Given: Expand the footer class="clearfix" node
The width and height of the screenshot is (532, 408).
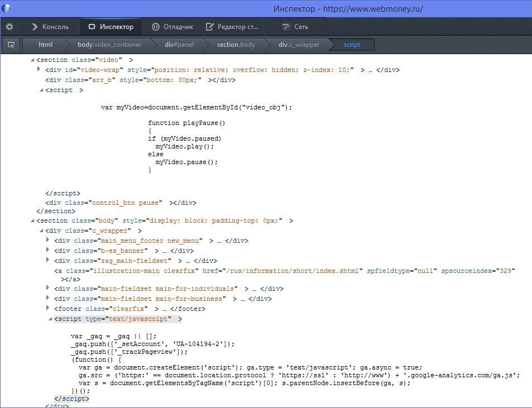Looking at the screenshot, I should [47, 308].
